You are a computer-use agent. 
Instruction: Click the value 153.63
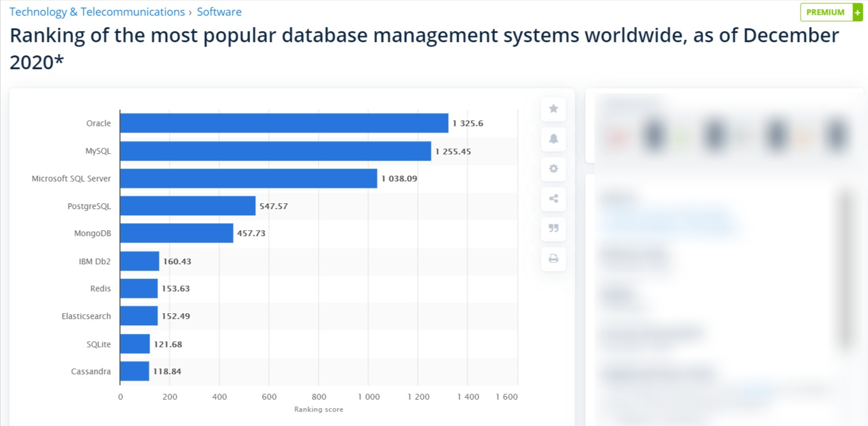[176, 288]
